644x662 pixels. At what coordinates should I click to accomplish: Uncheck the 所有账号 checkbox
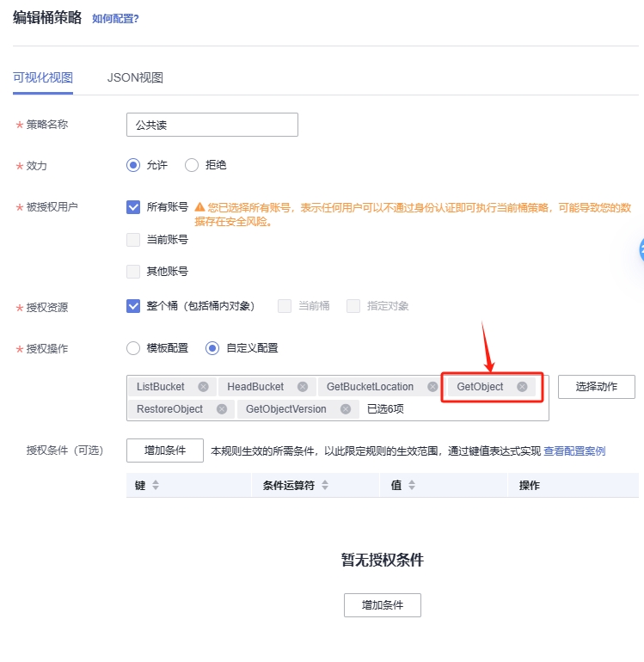[x=133, y=207]
